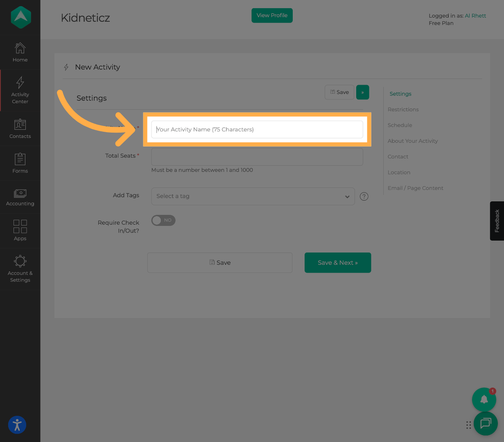Click the notification bell with badge

(484, 399)
